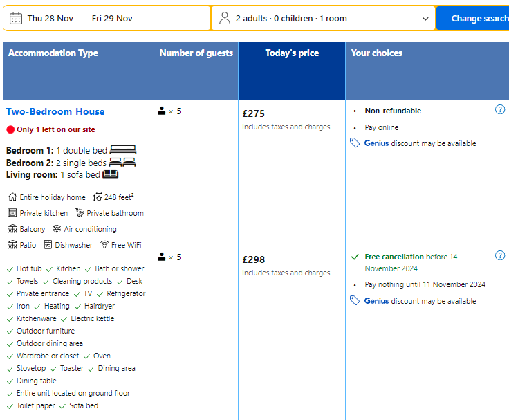Click the Electric kettle amenity
509x420 pixels.
[93, 318]
